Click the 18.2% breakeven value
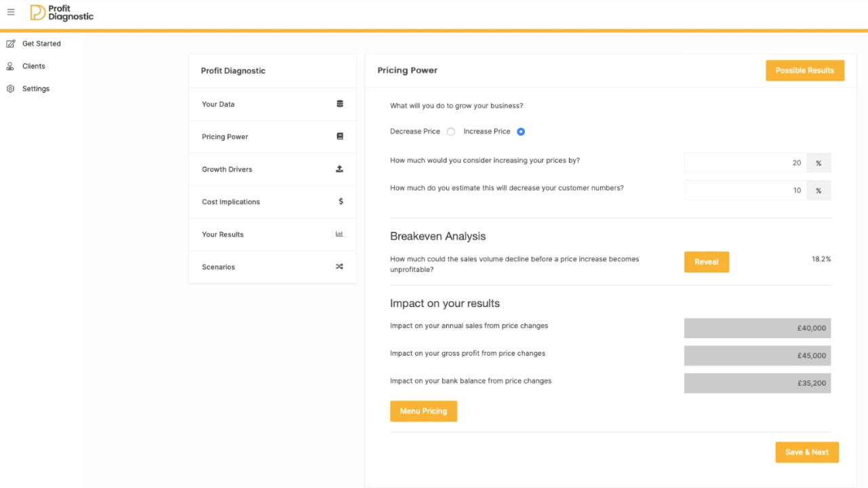Image resolution: width=868 pixels, height=488 pixels. 821,259
